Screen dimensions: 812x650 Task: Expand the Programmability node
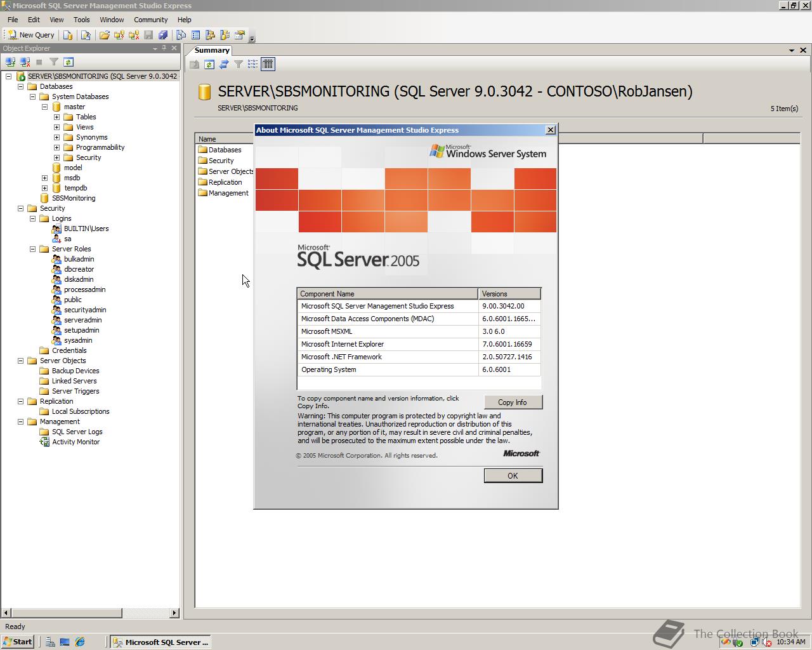click(57, 147)
